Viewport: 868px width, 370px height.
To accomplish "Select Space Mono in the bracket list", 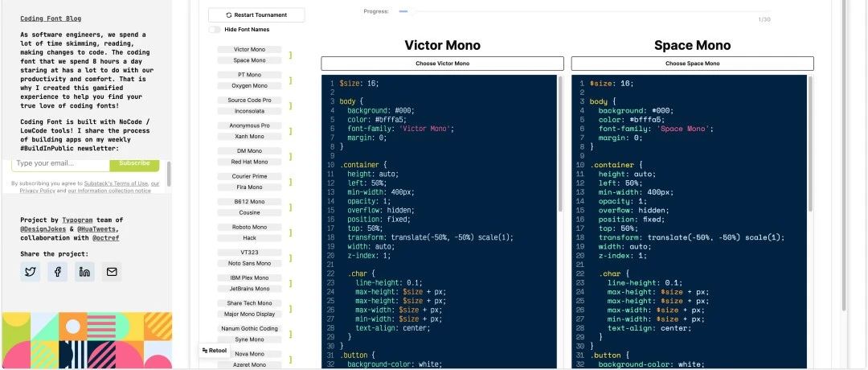I will click(250, 60).
